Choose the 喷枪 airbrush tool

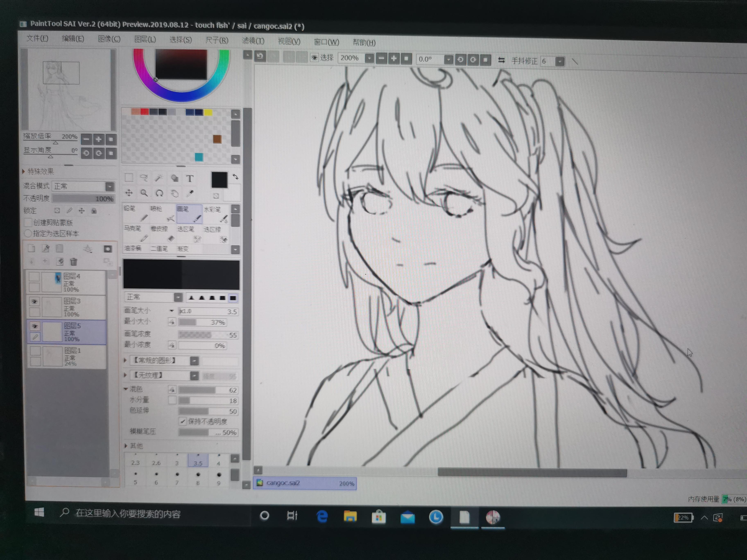(x=162, y=214)
